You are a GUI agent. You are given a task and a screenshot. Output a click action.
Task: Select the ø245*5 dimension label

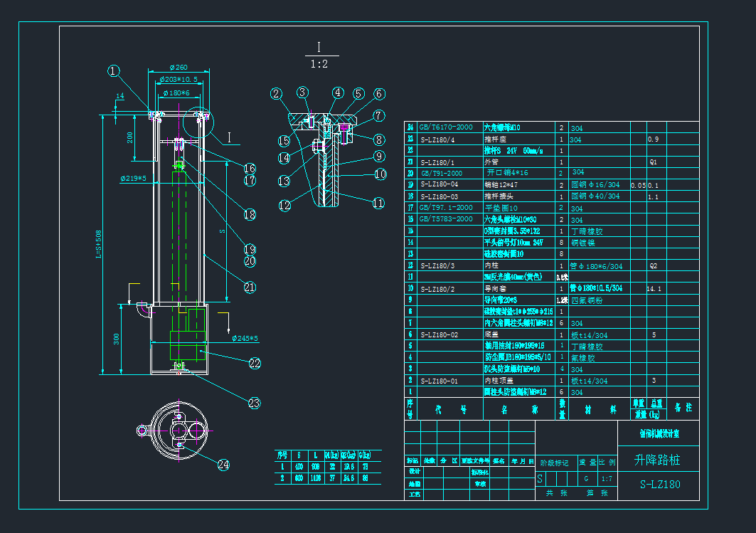tap(246, 339)
